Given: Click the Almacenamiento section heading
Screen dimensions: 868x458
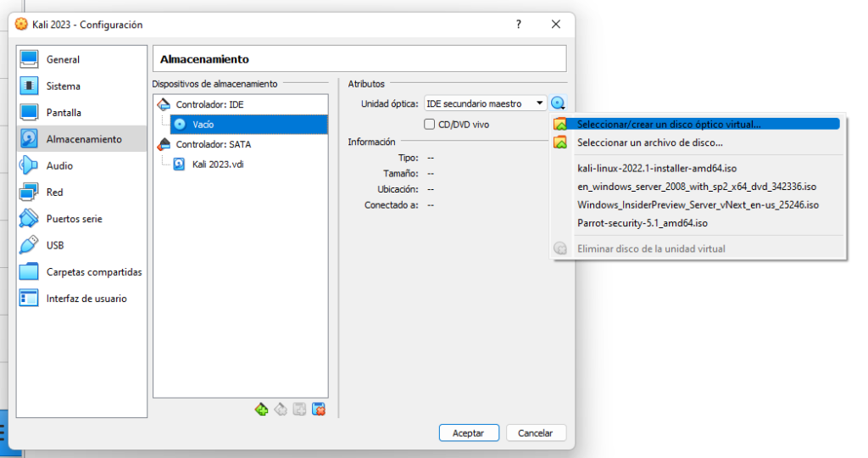Looking at the screenshot, I should click(x=204, y=59).
